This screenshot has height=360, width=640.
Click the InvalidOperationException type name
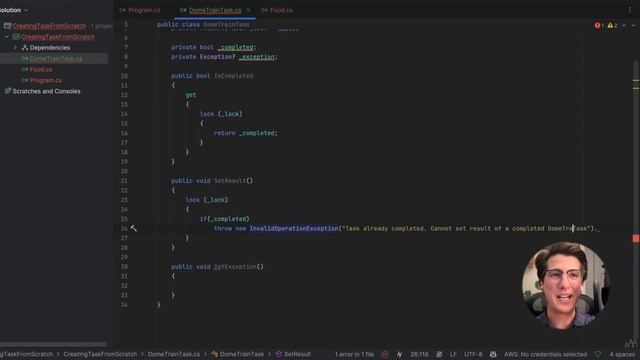[x=294, y=229]
